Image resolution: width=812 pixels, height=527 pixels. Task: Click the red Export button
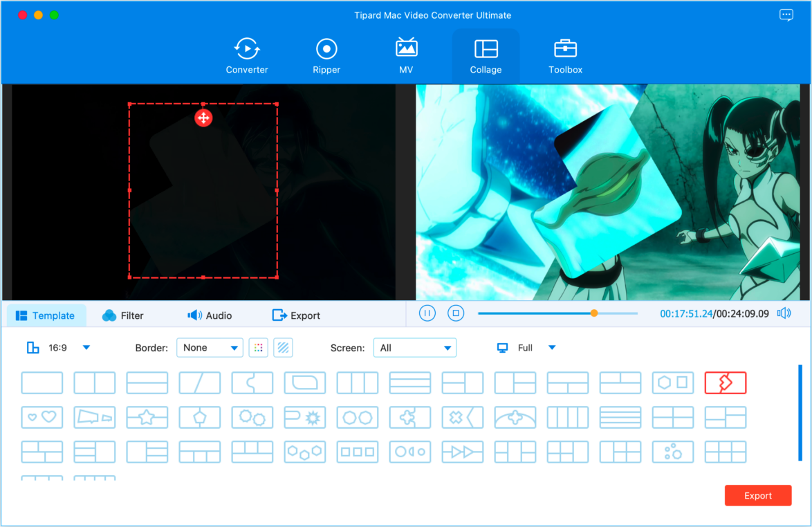(757, 495)
